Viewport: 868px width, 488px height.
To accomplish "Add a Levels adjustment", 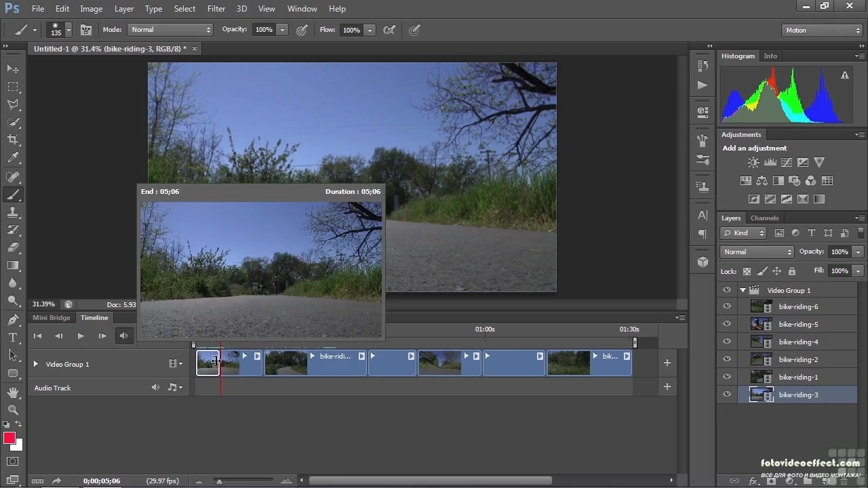I will coord(770,163).
